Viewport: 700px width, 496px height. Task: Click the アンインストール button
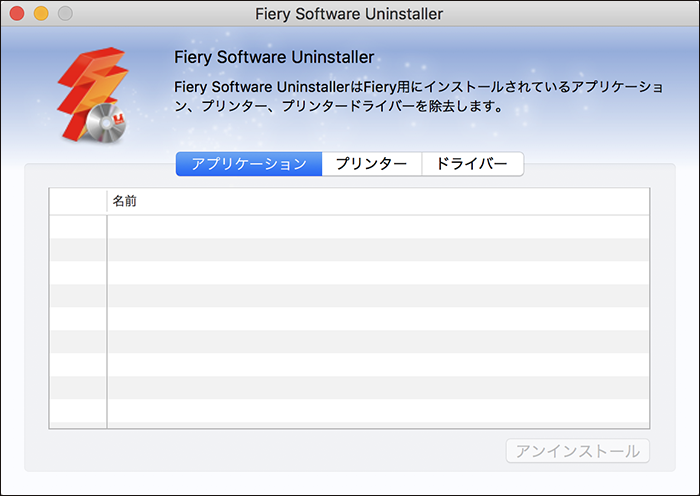click(x=578, y=451)
